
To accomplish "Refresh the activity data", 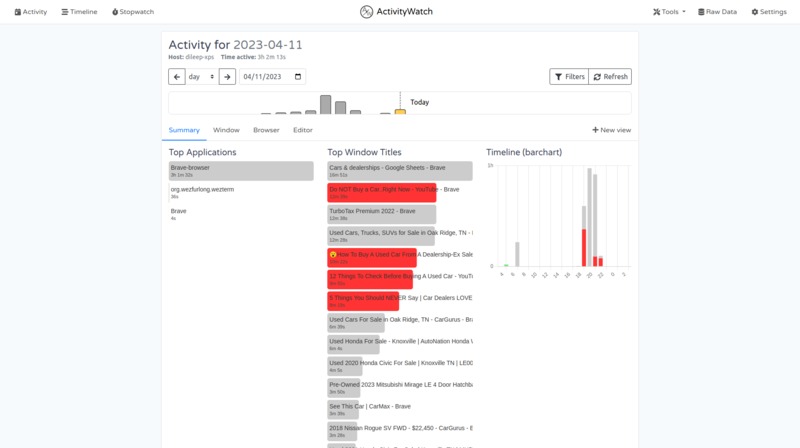I will coord(610,77).
